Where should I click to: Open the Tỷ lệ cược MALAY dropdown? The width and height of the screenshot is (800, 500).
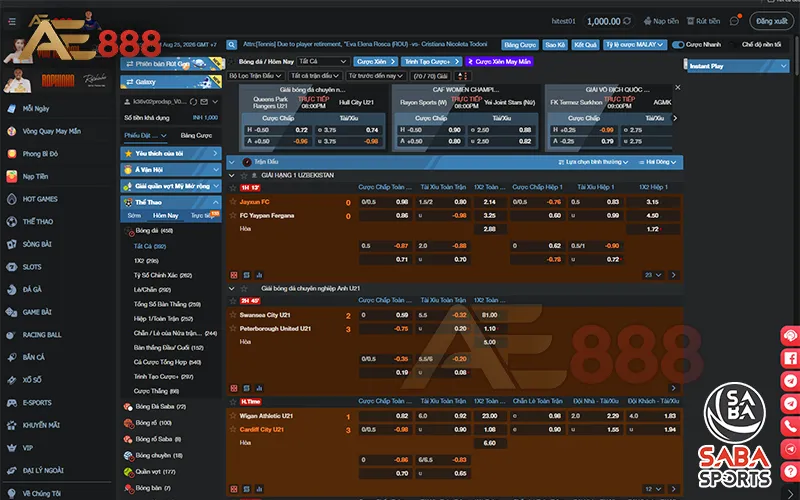[x=635, y=45]
